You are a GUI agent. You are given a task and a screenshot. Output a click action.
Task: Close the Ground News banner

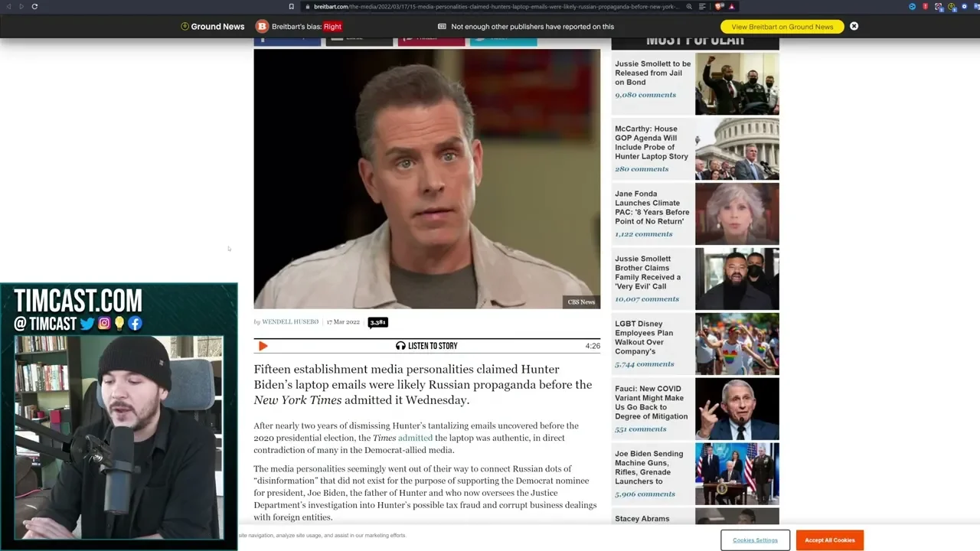(x=854, y=26)
